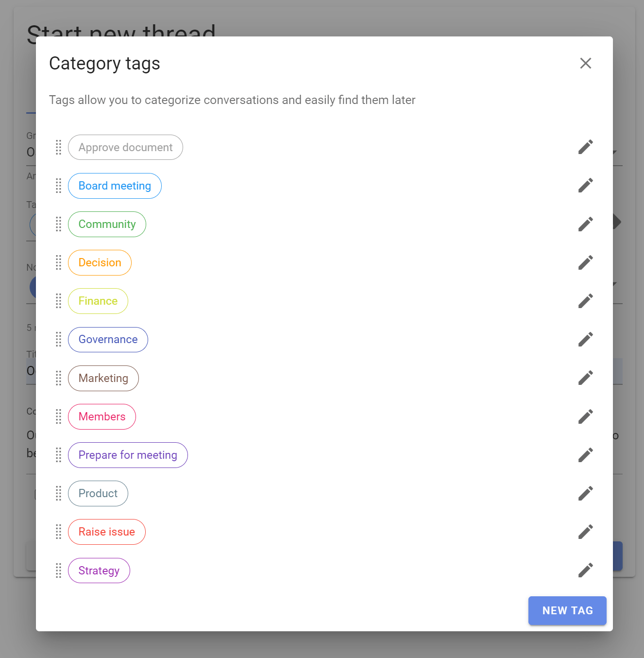644x658 pixels.
Task: Grab the drag handle beside Approve document
Action: [x=58, y=147]
